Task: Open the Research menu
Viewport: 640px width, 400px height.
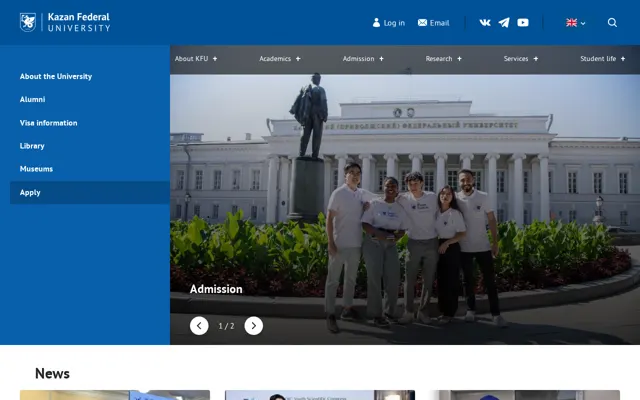Action: 439,59
